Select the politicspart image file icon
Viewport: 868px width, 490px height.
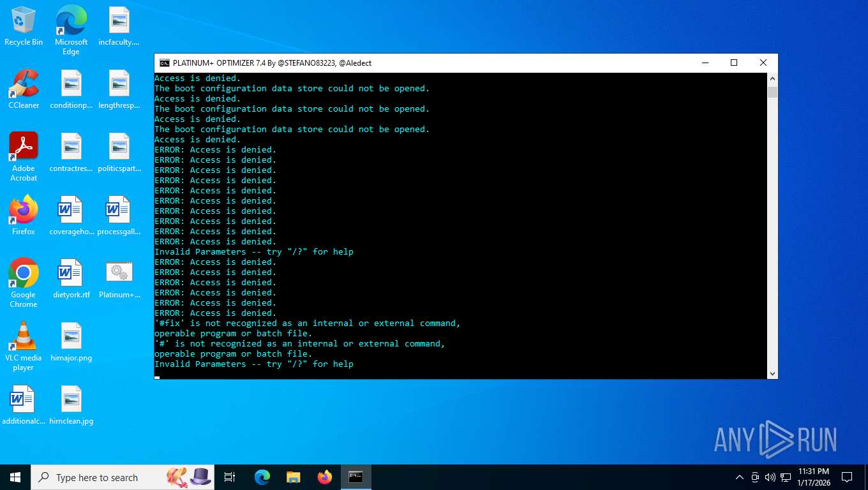coord(119,152)
